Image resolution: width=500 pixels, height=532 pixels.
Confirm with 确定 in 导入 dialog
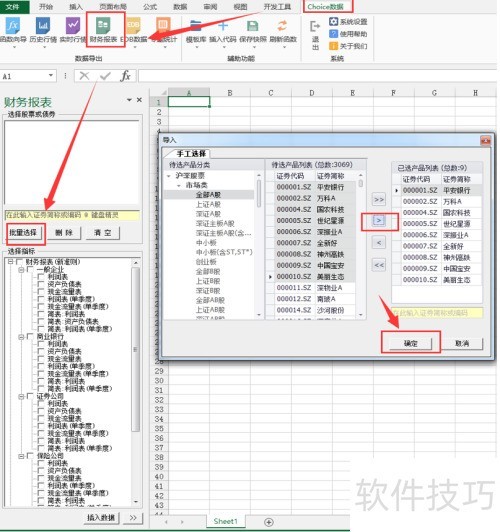[x=410, y=343]
